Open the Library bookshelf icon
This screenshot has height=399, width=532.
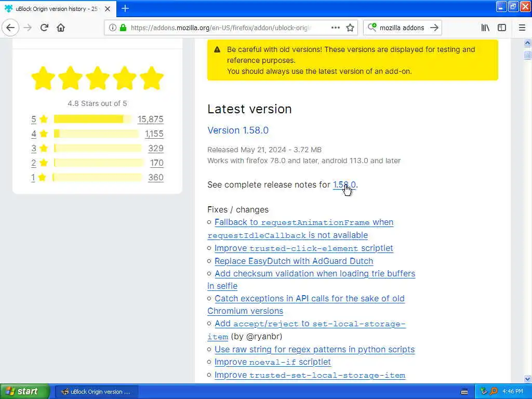click(x=485, y=28)
